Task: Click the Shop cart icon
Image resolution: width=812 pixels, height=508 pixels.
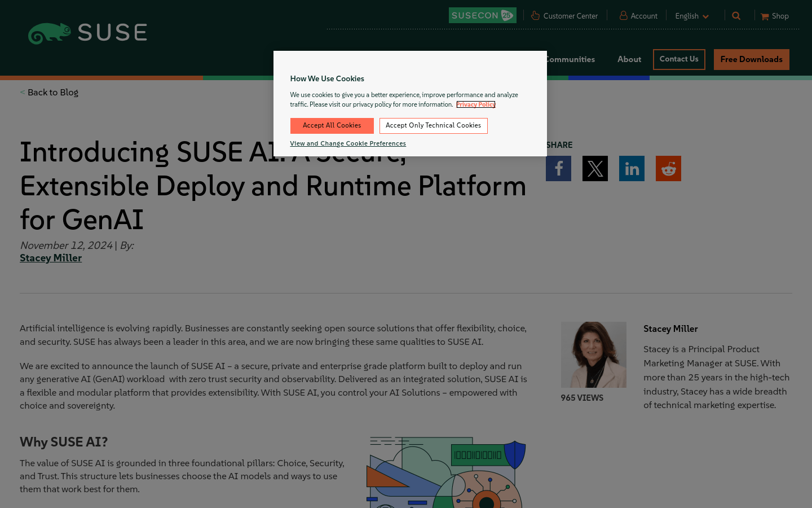Action: point(765,16)
